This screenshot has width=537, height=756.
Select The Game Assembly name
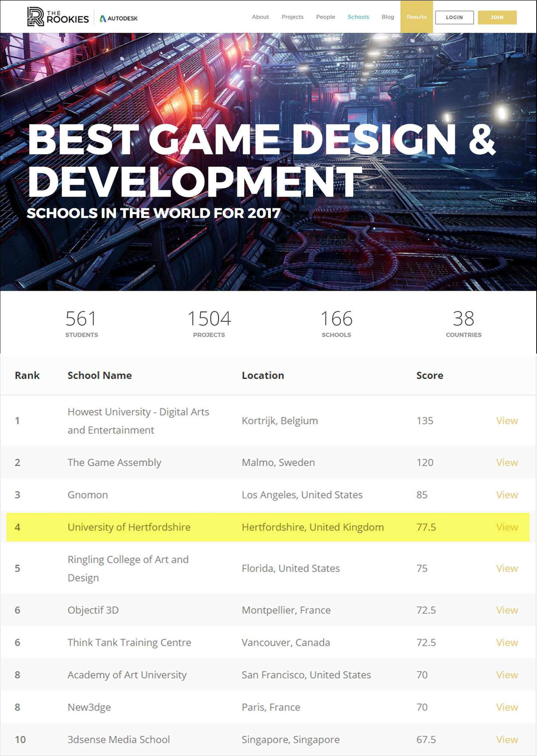(x=114, y=462)
